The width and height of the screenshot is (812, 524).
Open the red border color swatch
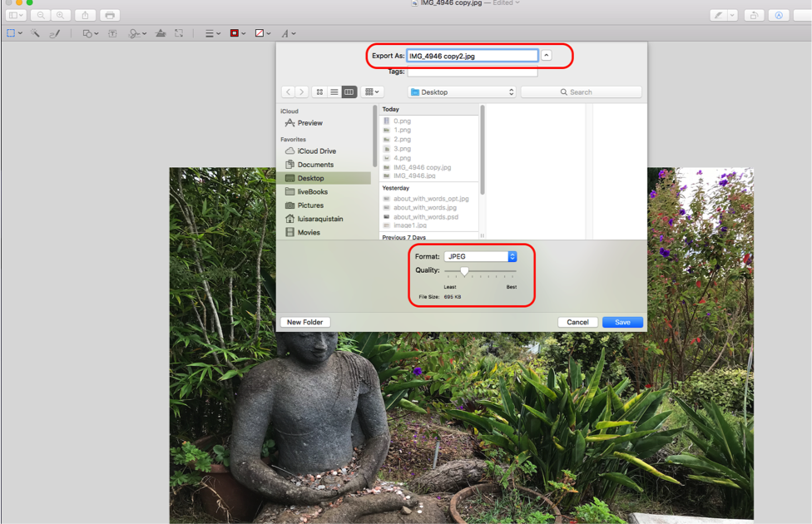237,33
